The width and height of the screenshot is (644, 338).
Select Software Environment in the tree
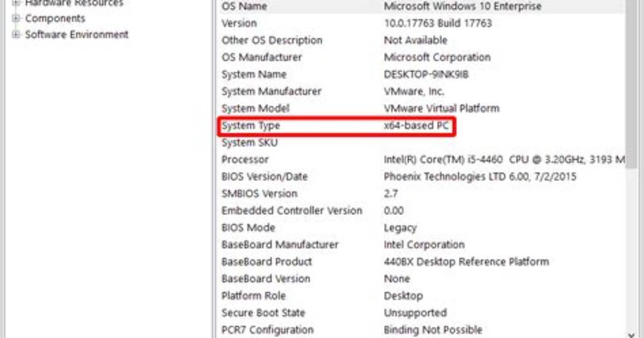click(77, 34)
